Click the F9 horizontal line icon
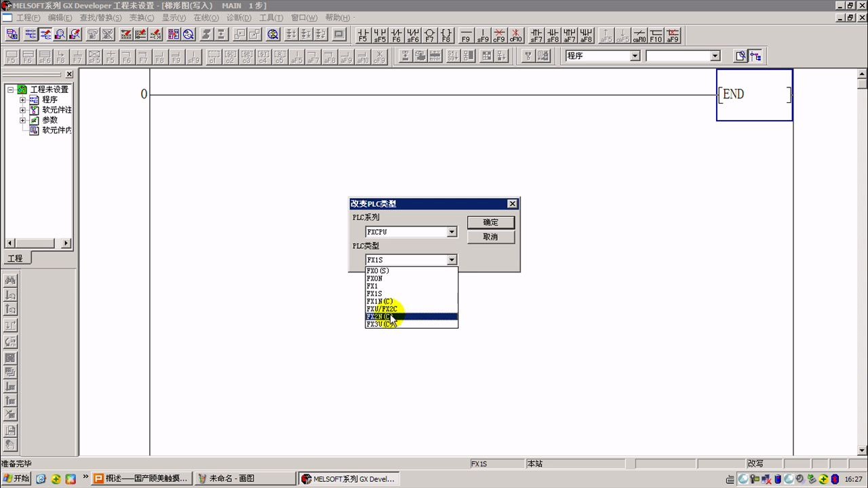The height and width of the screenshot is (488, 868). (x=466, y=35)
